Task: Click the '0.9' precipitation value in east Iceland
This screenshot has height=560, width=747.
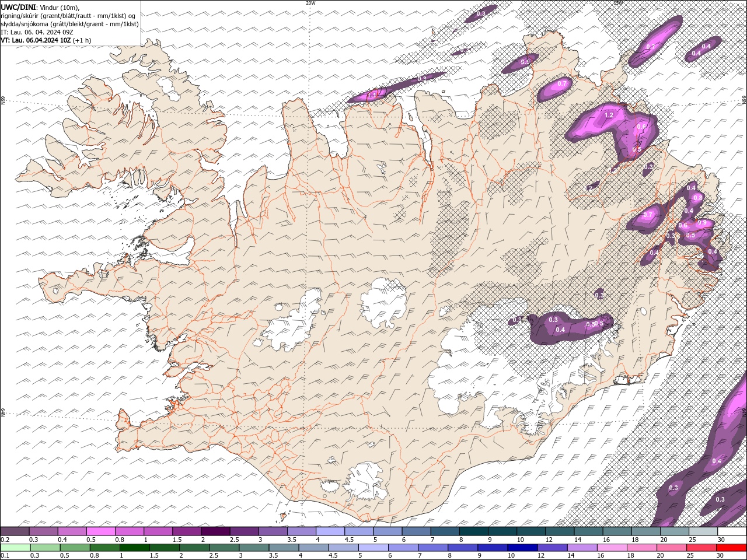Action: point(702,222)
